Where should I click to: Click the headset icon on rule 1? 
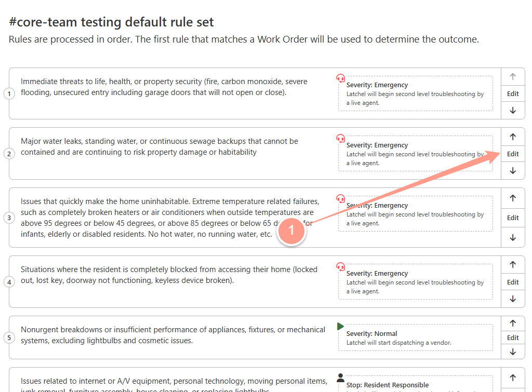pyautogui.click(x=340, y=78)
